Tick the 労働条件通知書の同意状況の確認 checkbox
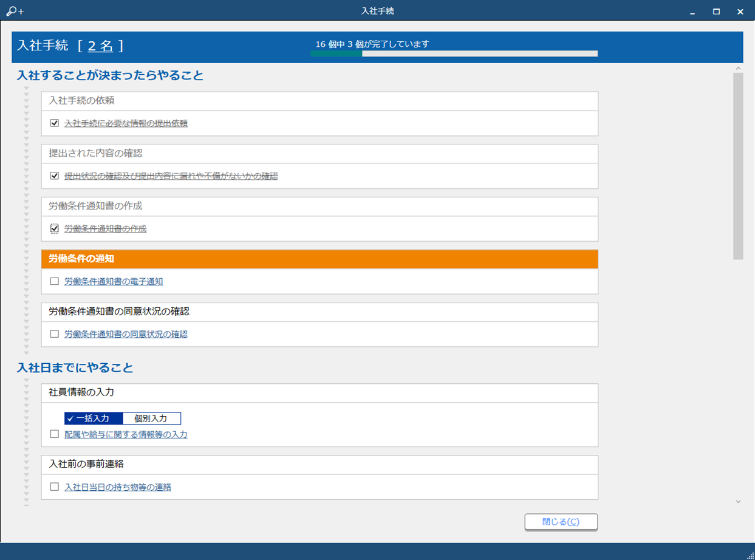The height and width of the screenshot is (560, 755). click(55, 335)
